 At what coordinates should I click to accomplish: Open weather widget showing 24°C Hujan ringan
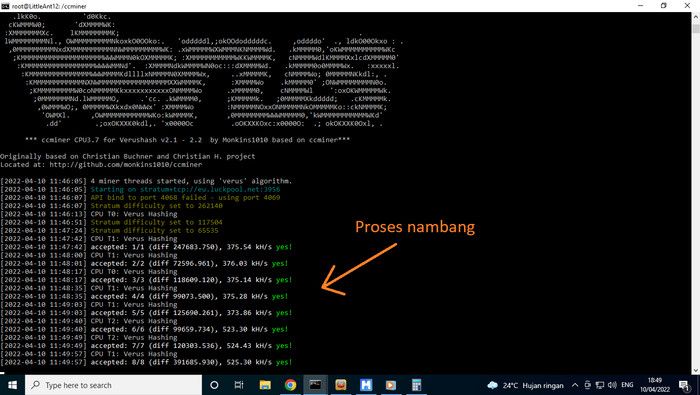pyautogui.click(x=525, y=385)
